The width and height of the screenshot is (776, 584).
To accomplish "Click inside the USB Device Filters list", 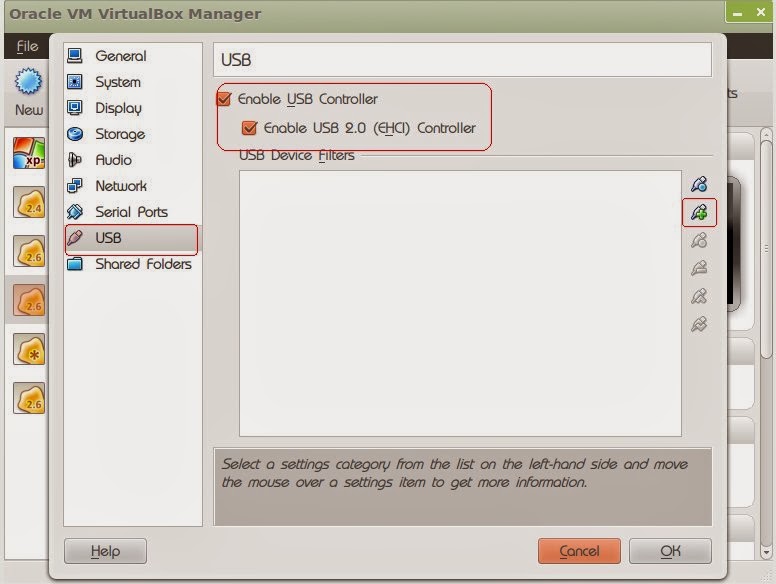I will [x=460, y=303].
